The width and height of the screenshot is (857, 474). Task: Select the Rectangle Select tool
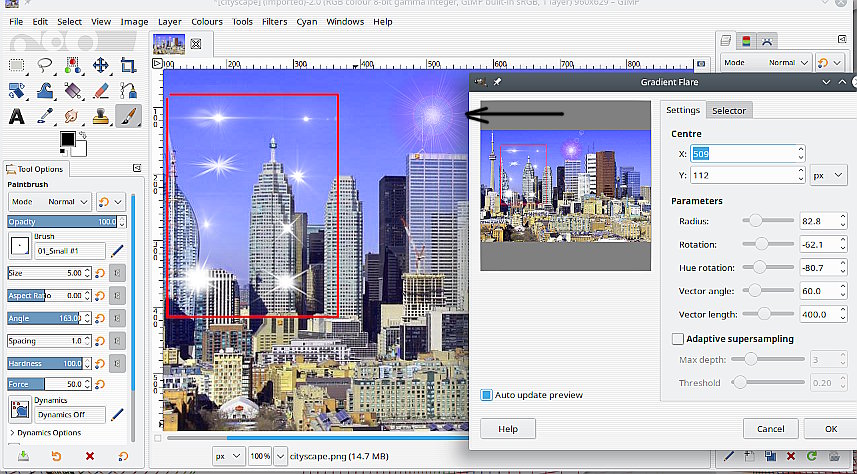click(17, 65)
